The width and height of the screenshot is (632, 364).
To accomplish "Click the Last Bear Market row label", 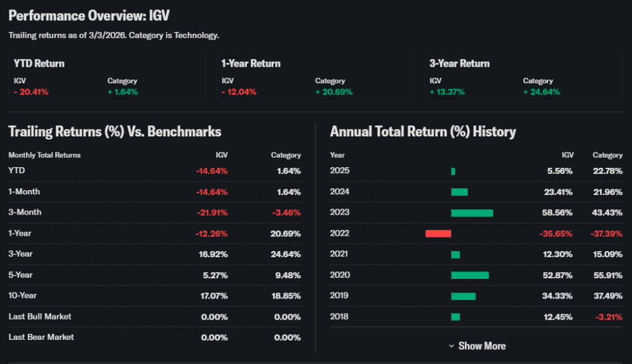I will coord(41,337).
